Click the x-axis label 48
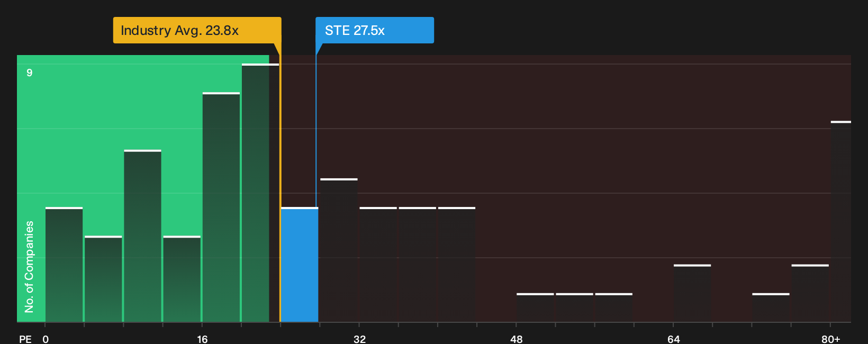868x344 pixels. pyautogui.click(x=517, y=339)
